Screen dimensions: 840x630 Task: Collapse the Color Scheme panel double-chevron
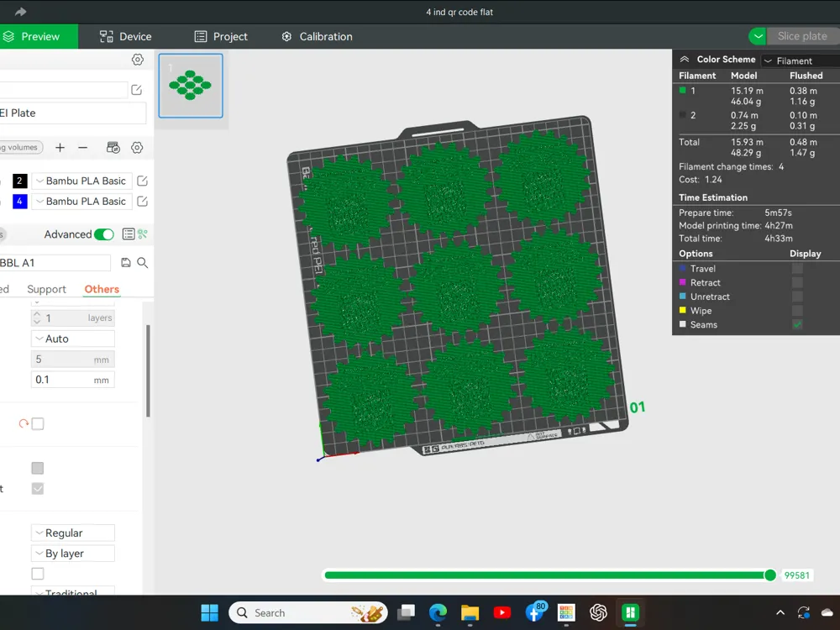click(684, 60)
